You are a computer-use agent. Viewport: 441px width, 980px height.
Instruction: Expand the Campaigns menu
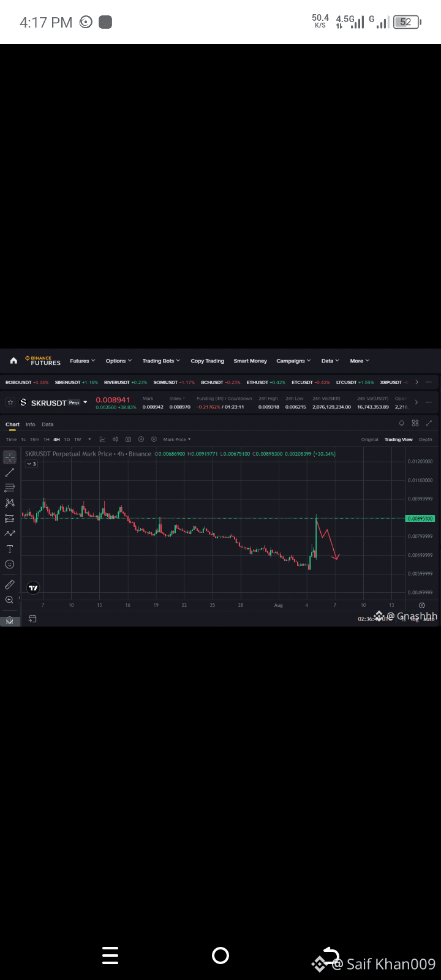pyautogui.click(x=293, y=361)
